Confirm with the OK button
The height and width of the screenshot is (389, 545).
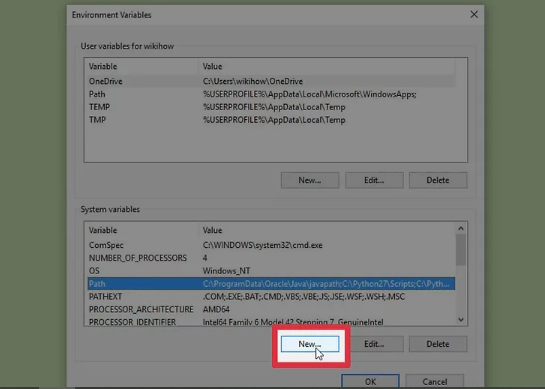(370, 381)
